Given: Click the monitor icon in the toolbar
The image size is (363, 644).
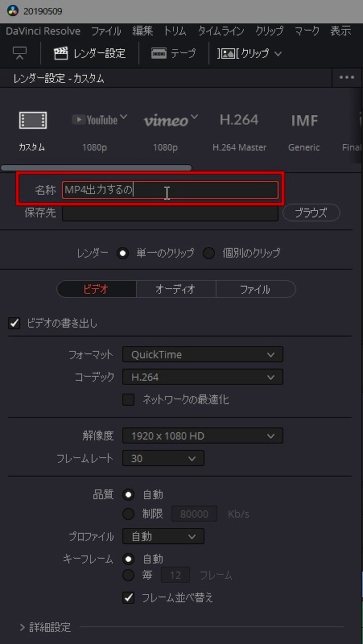Looking at the screenshot, I should click(x=19, y=53).
